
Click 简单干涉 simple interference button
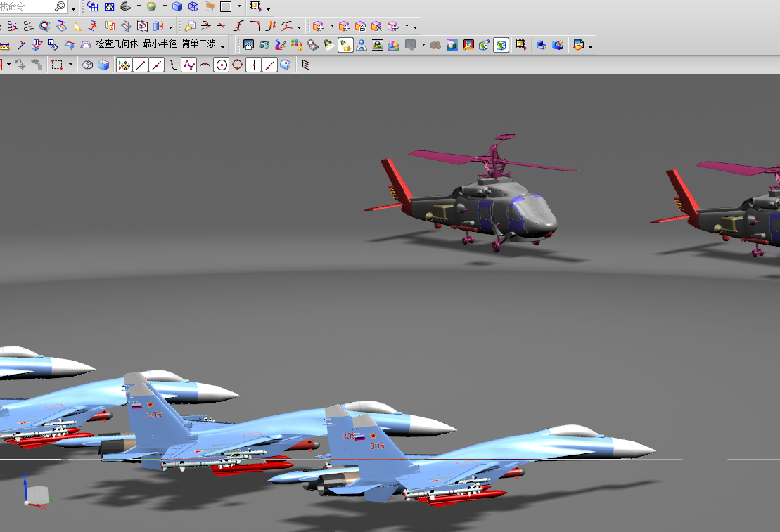pos(198,44)
